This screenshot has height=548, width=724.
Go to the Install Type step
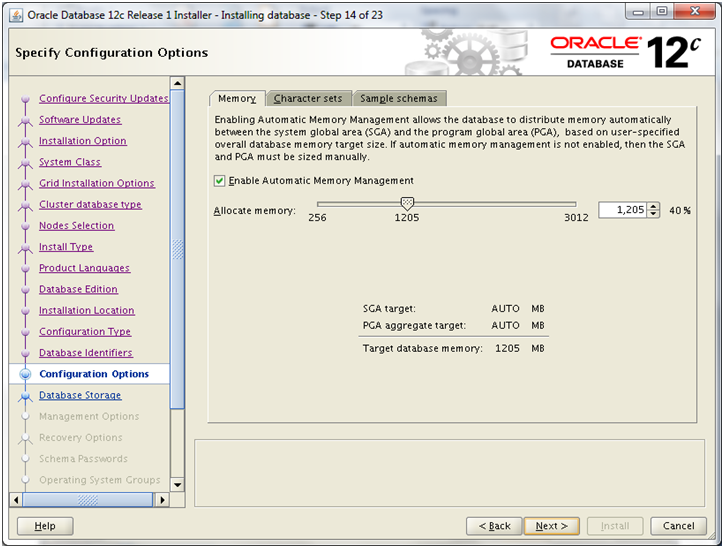click(66, 247)
